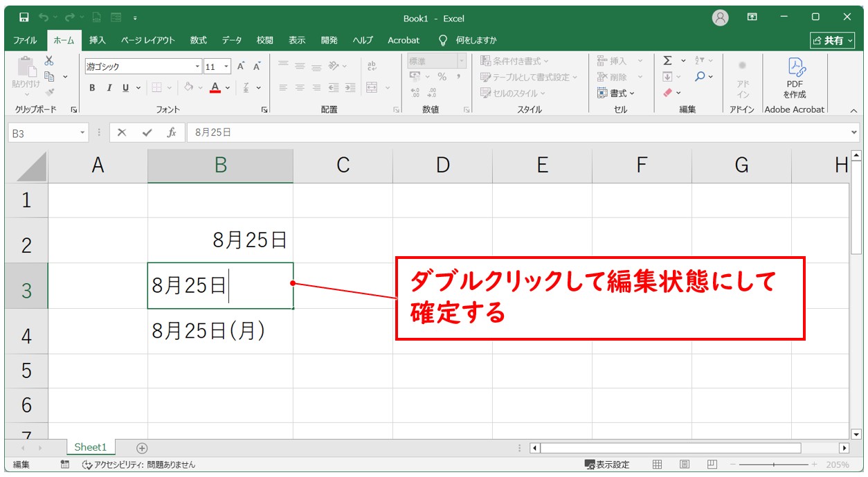This screenshot has width=868, height=477.
Task: Expand the formula bar
Action: coord(853,132)
